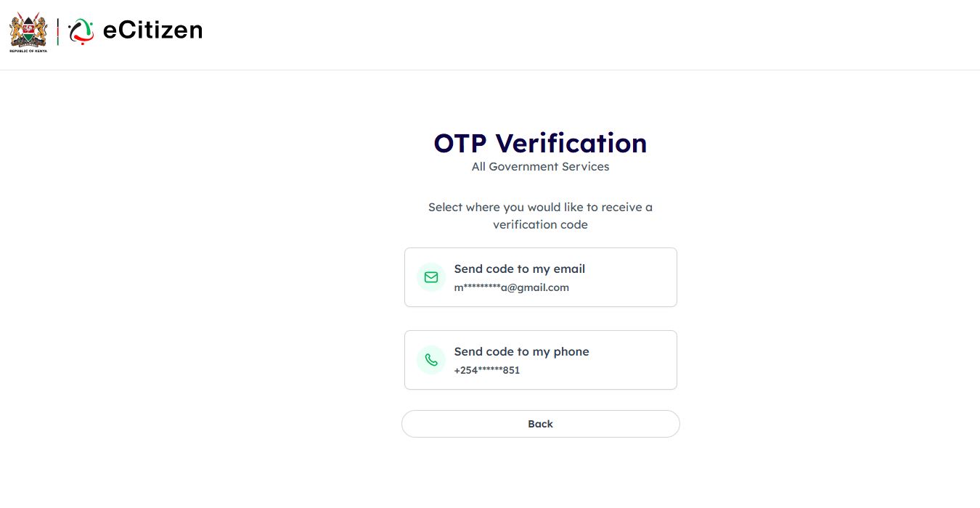The height and width of the screenshot is (508, 980).
Task: Click 'Select where you would like' instruction line
Action: (540, 208)
